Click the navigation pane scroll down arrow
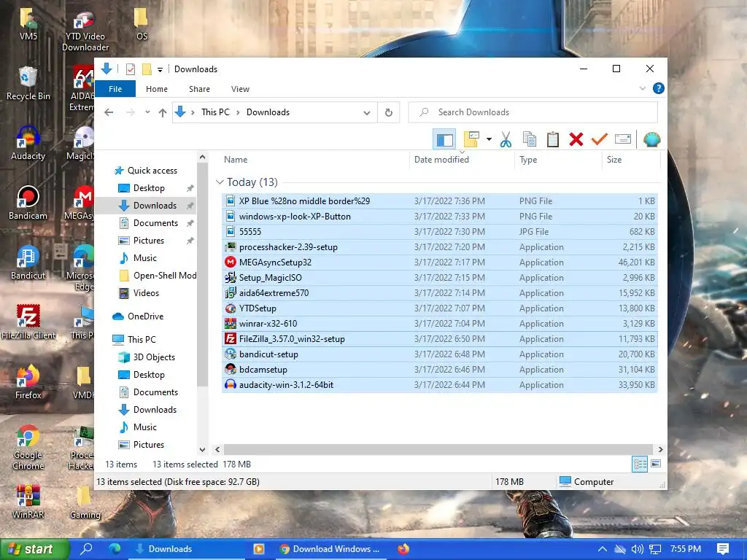This screenshot has width=747, height=560. coord(203,449)
